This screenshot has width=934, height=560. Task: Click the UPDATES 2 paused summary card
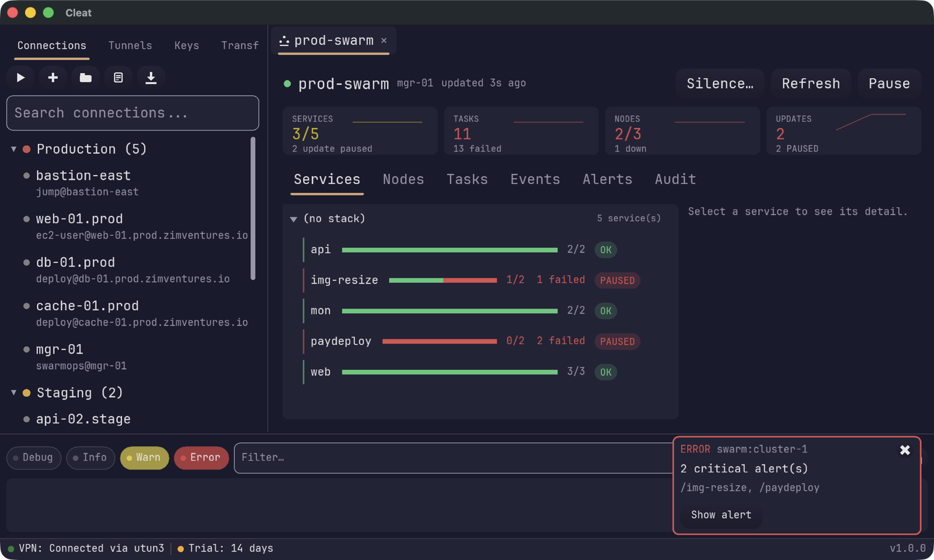click(x=844, y=131)
